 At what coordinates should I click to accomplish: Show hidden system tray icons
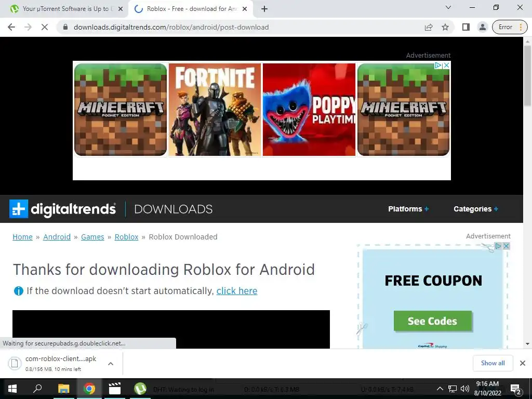tap(440, 389)
